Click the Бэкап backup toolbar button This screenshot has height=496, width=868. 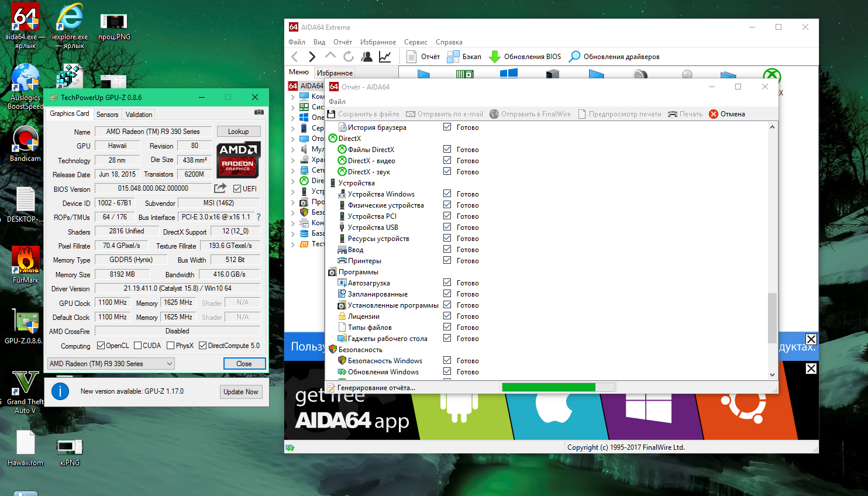pos(464,57)
